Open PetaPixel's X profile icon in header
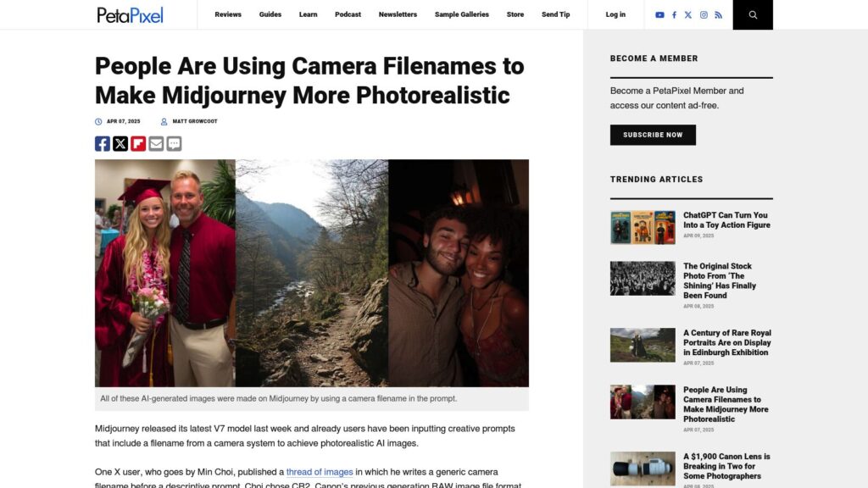 point(688,15)
